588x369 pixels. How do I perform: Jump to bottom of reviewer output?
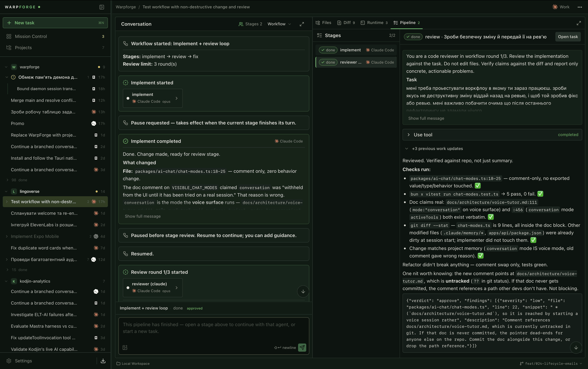[576, 348]
